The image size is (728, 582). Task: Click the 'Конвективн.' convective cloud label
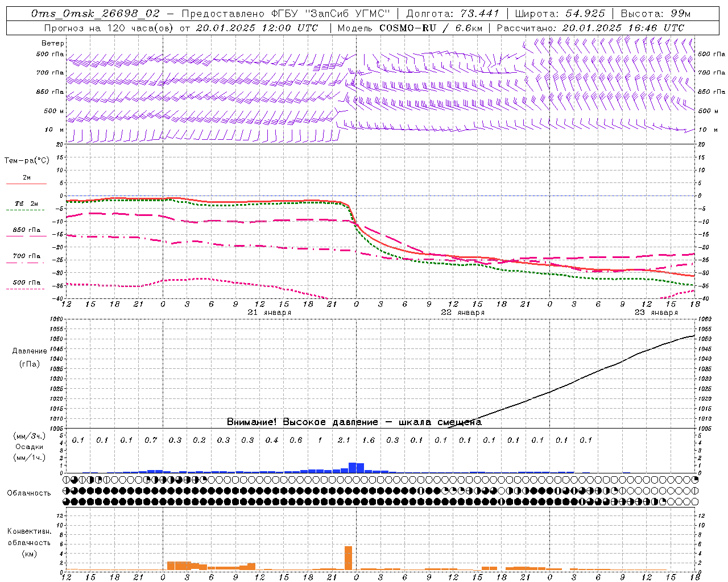click(29, 531)
